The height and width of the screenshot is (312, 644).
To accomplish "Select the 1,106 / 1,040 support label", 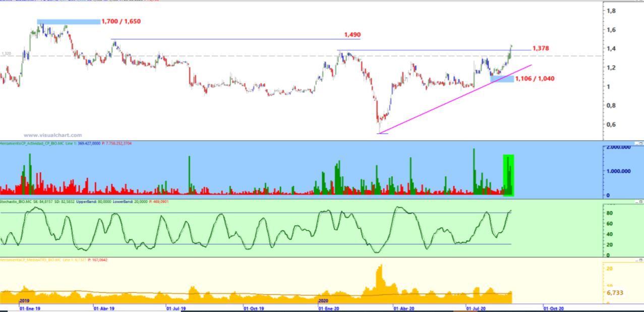I will coord(535,79).
